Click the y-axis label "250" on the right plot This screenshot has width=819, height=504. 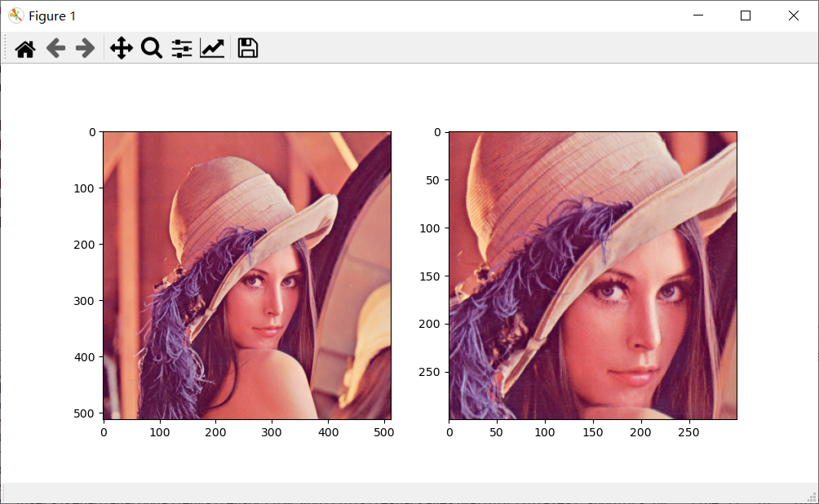(430, 372)
